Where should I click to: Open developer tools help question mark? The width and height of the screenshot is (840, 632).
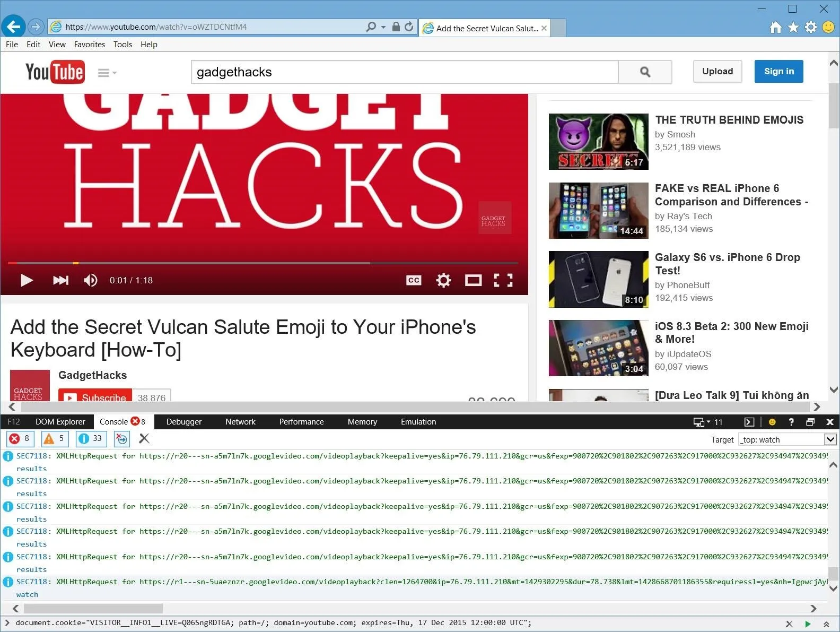click(791, 422)
